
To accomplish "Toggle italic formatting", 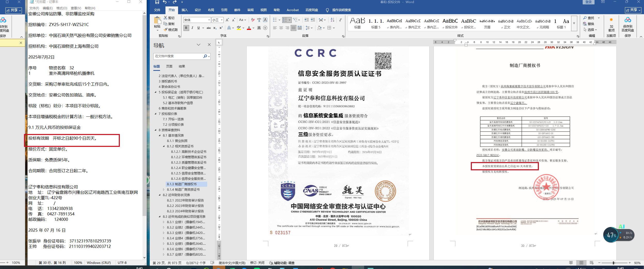I will tap(192, 28).
